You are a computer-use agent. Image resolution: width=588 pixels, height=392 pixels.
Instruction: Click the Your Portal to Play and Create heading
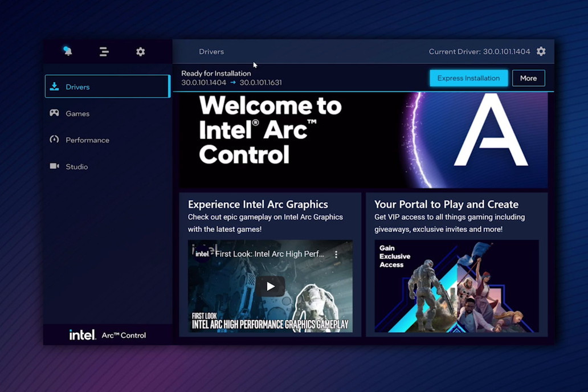coord(446,204)
